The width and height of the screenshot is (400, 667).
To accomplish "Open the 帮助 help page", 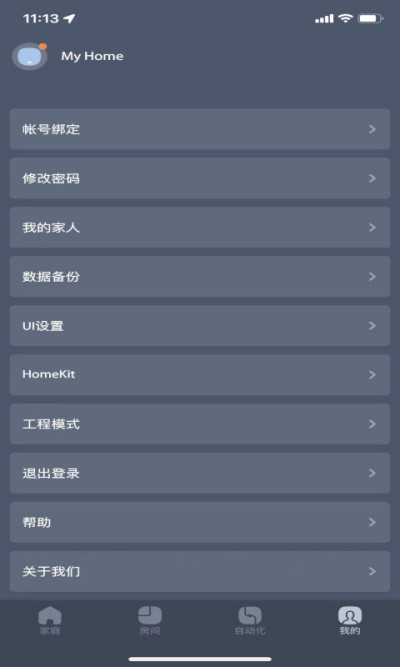I will pos(200,522).
